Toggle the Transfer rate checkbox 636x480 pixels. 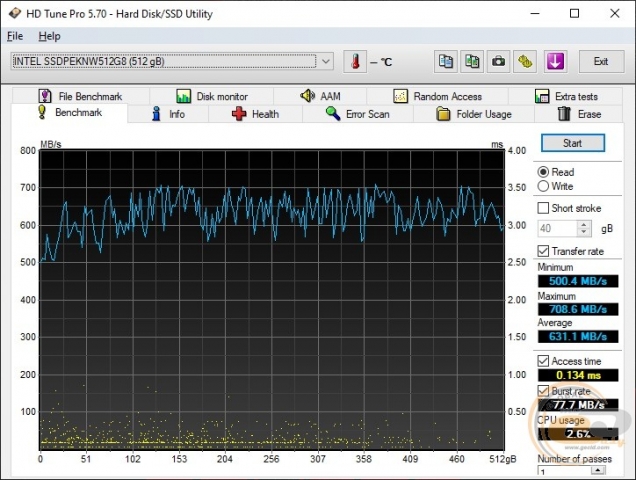(543, 251)
